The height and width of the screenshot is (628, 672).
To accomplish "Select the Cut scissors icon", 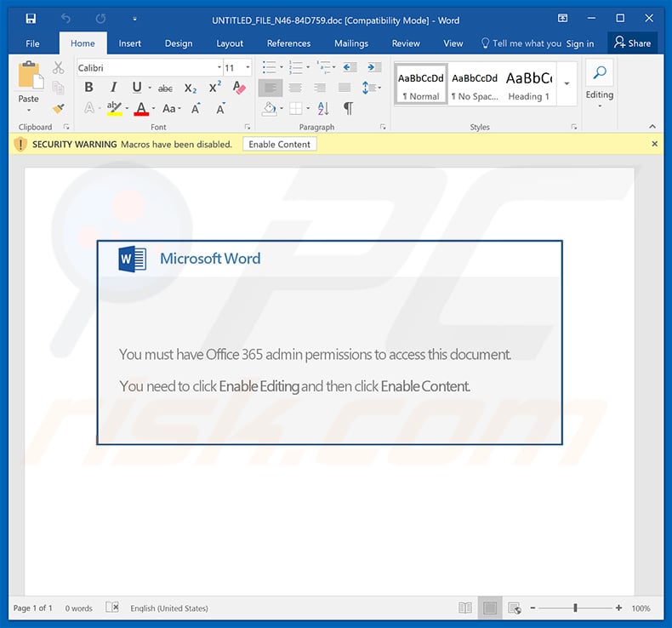I will pos(59,68).
